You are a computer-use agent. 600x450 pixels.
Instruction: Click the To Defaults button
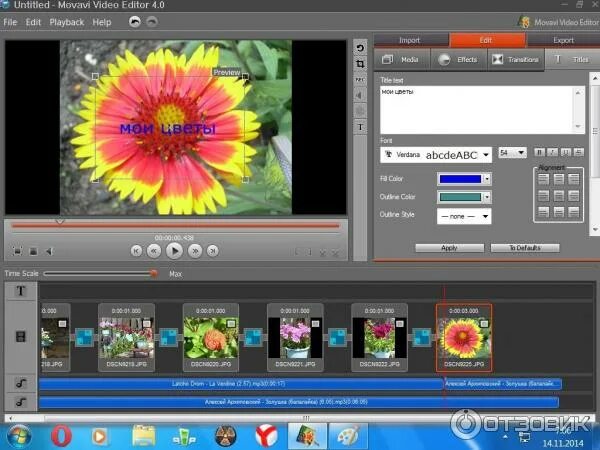(525, 248)
